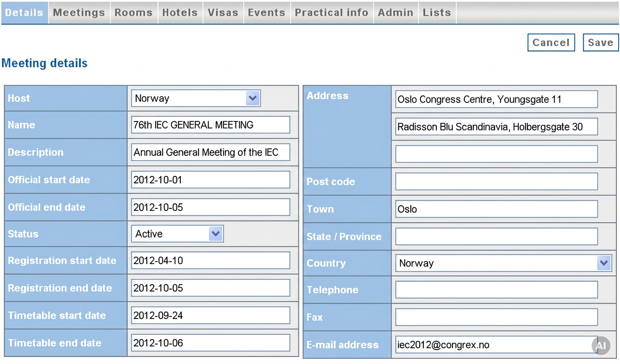The width and height of the screenshot is (620, 364).
Task: Click the Telephone input field
Action: (496, 290)
